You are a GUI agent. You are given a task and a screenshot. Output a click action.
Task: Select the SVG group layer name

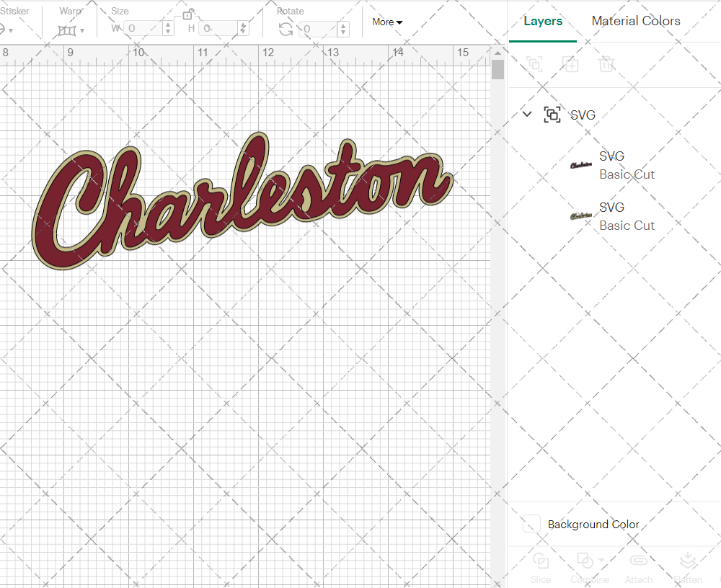click(583, 115)
